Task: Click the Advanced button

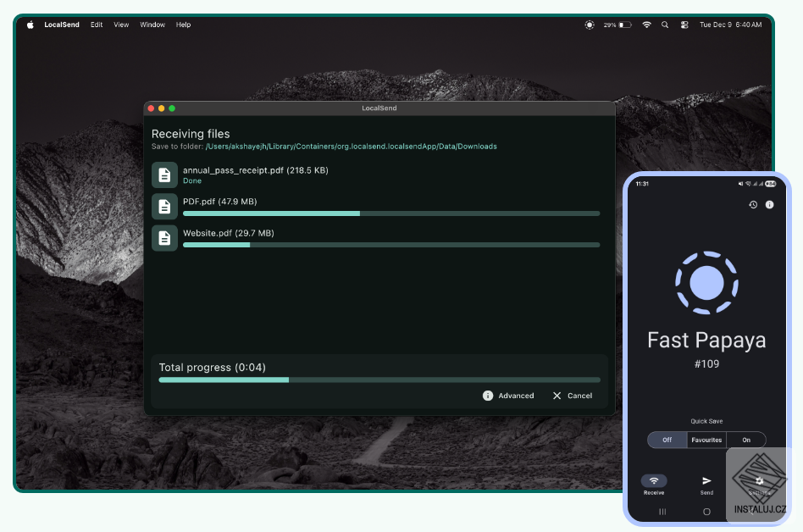Action: point(508,396)
